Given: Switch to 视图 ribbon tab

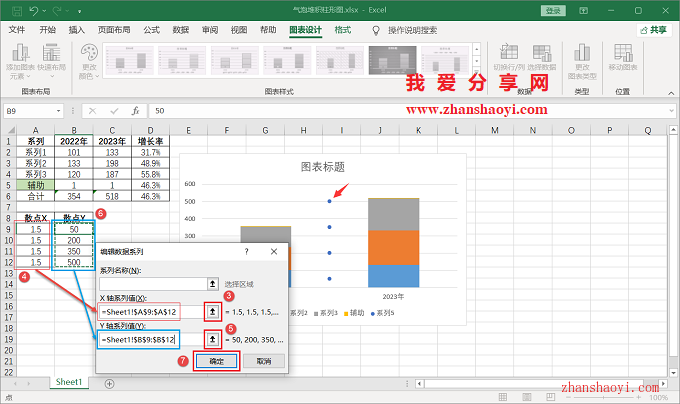Looking at the screenshot, I should [239, 30].
